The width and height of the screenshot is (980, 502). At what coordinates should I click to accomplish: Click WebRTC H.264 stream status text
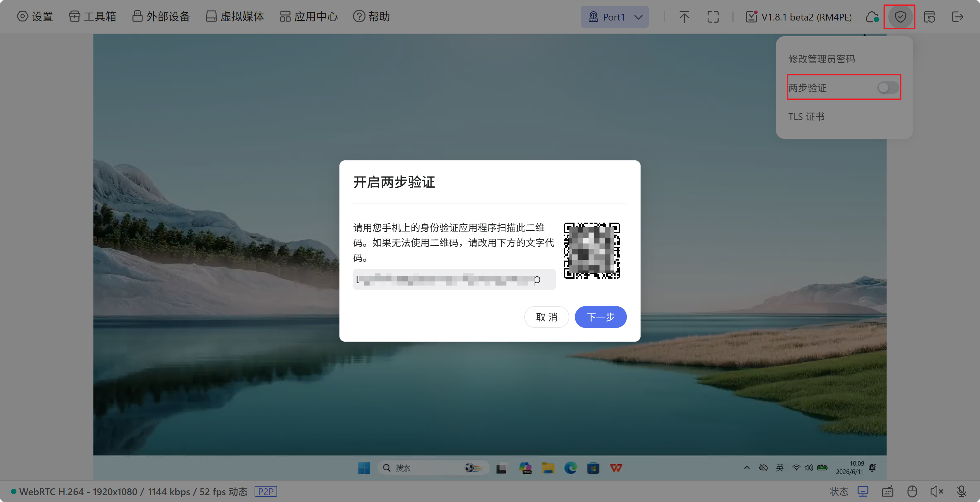(x=133, y=491)
